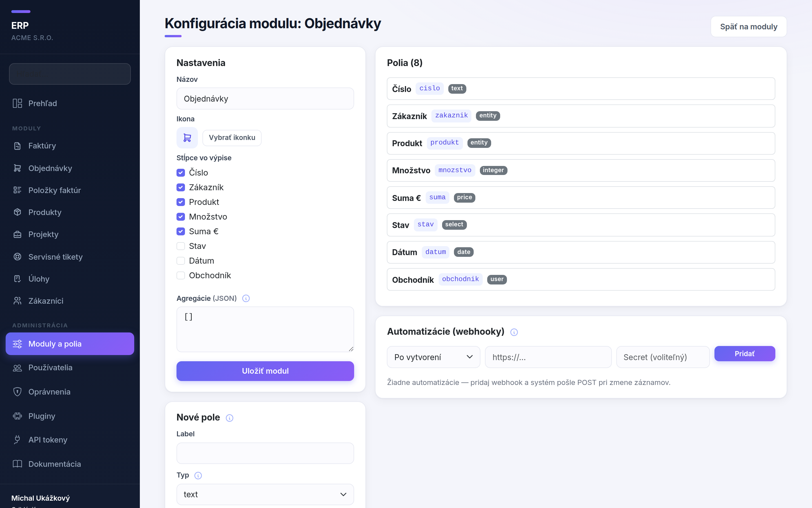Click the Servisné tikety lifebuoy icon
Screen dimensions: 812x508
tap(17, 257)
